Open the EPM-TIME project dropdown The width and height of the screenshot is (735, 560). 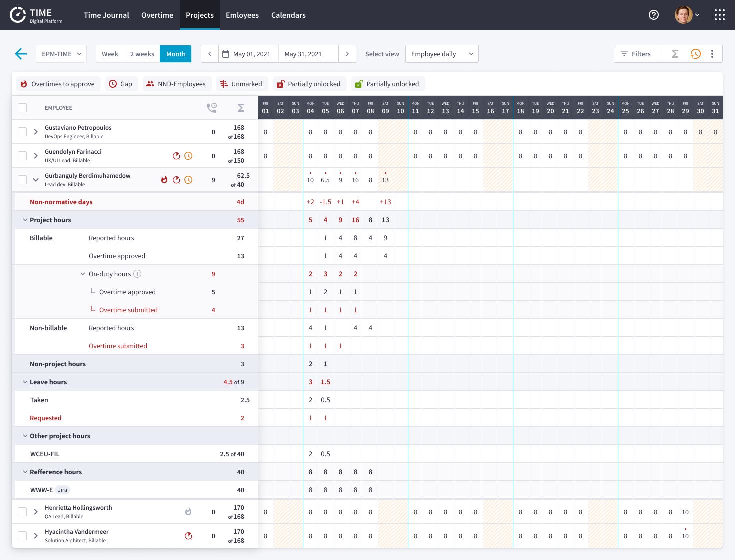[x=61, y=54]
